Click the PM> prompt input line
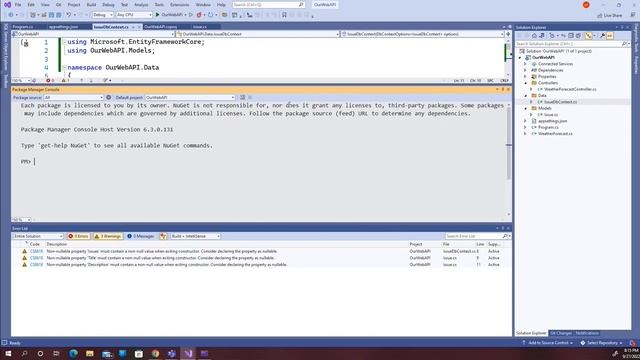Screen dimensions: 640x360 [x=261, y=162]
